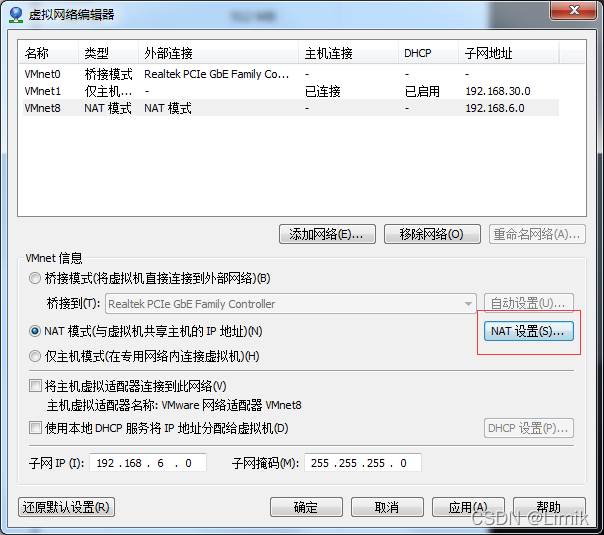
Task: Close the 虚拟网络编辑器 window
Action: 574,10
